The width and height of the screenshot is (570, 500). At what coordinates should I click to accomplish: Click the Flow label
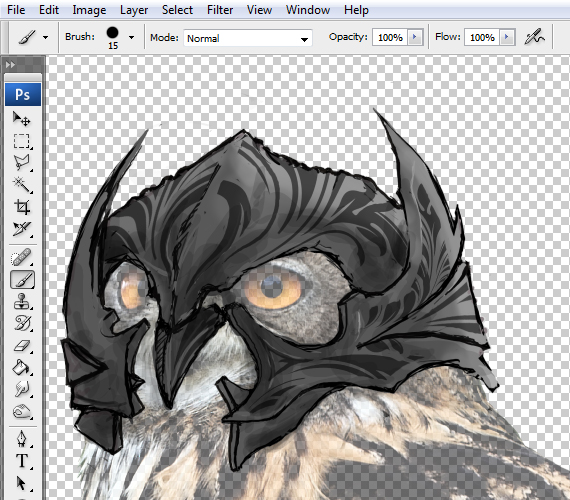tap(447, 37)
